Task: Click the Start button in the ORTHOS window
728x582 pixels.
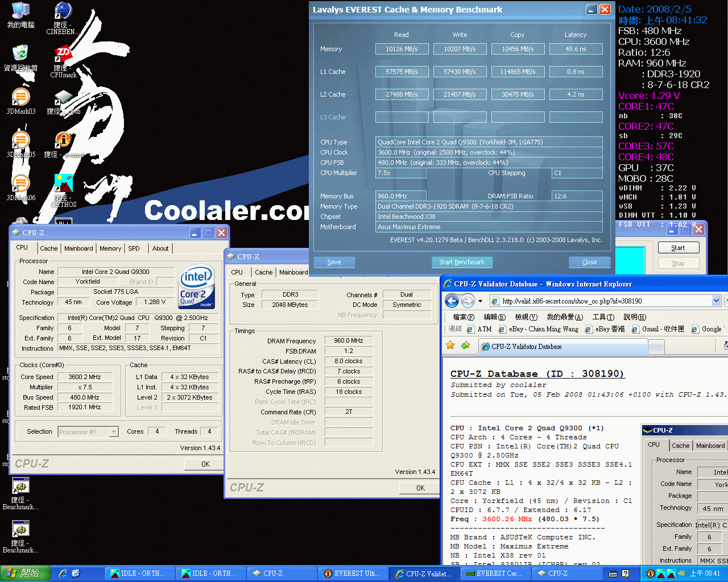Action: 678,248
